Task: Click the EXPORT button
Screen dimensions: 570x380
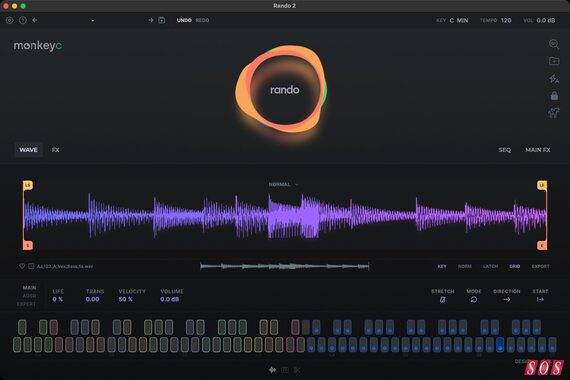Action: [x=541, y=267]
